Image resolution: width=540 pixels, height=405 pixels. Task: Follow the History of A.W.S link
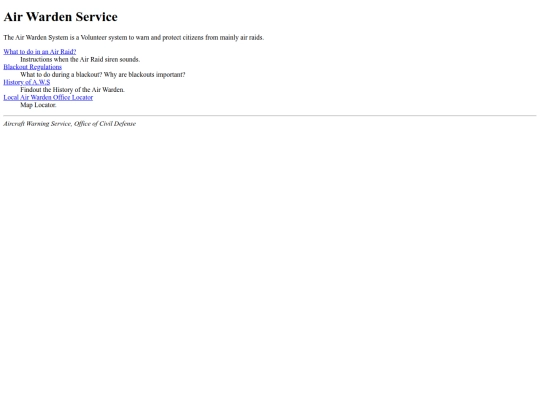pyautogui.click(x=27, y=82)
